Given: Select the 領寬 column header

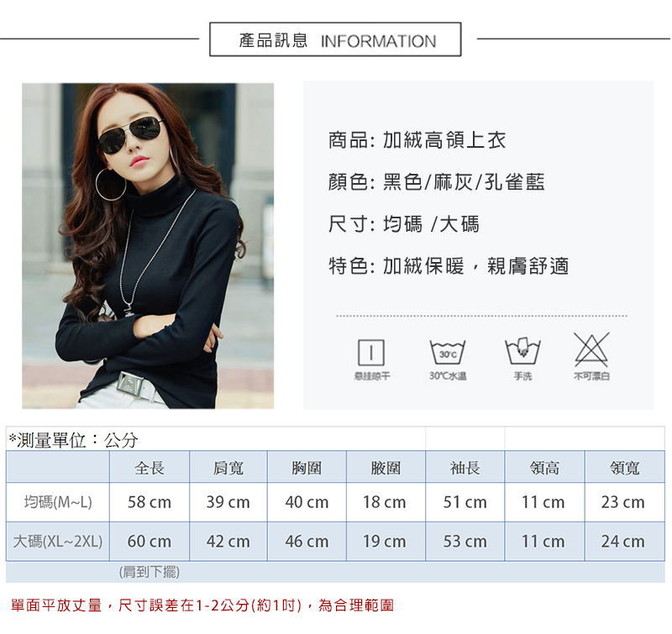Looking at the screenshot, I should coord(625,468).
